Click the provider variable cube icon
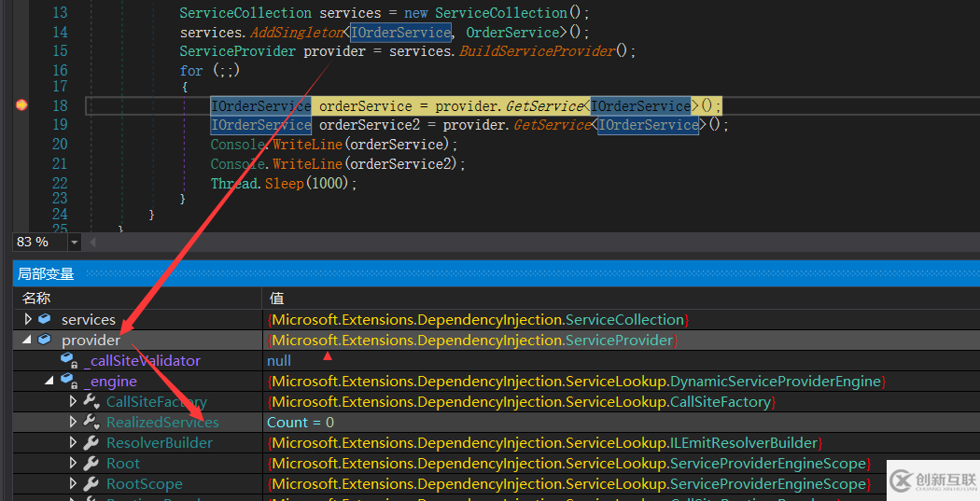980x501 pixels. 45,340
